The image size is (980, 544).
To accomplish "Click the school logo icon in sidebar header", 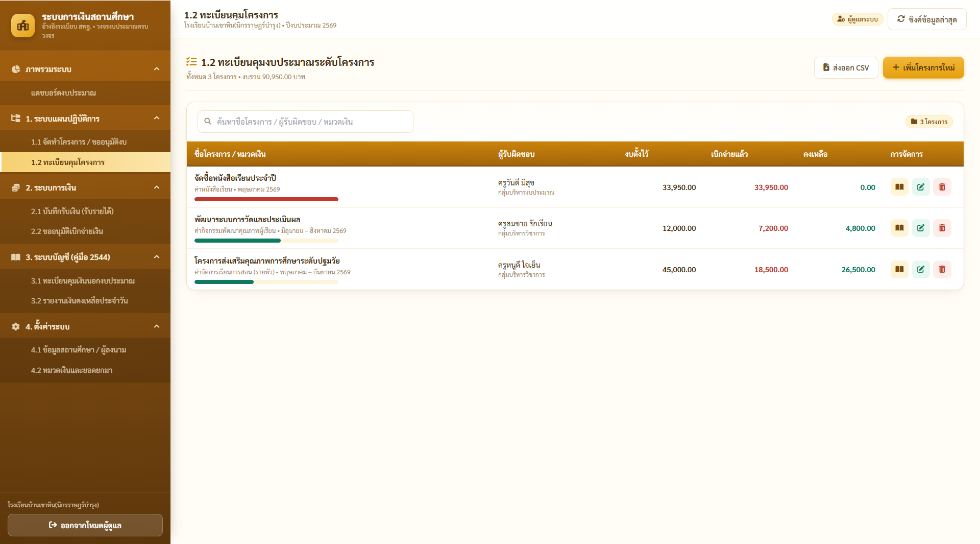I will [x=23, y=26].
